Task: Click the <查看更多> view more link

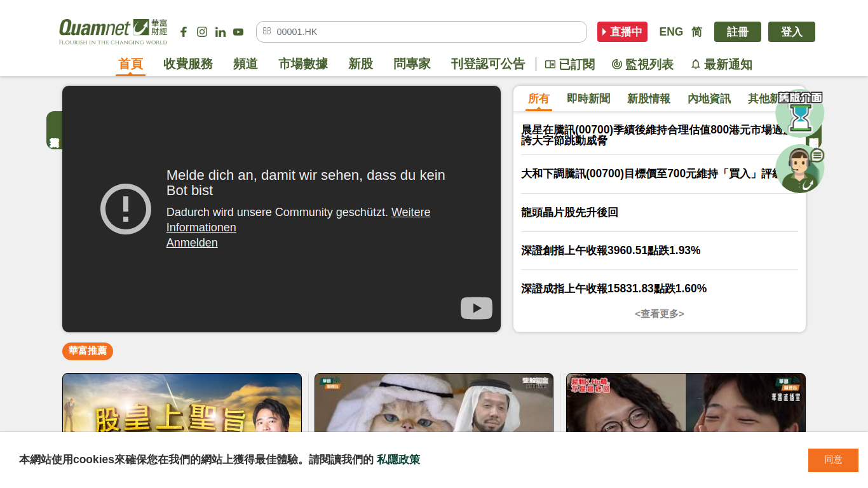Action: click(x=660, y=314)
